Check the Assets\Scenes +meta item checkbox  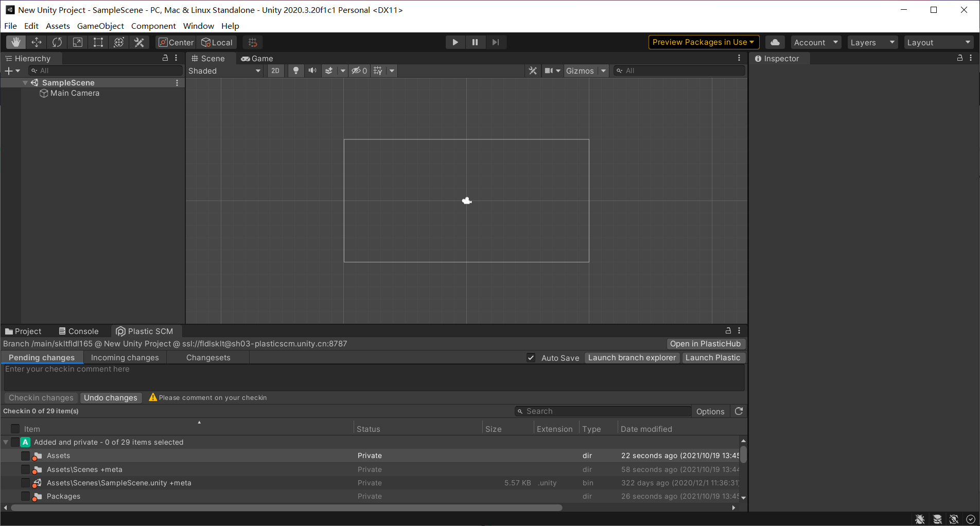click(25, 469)
